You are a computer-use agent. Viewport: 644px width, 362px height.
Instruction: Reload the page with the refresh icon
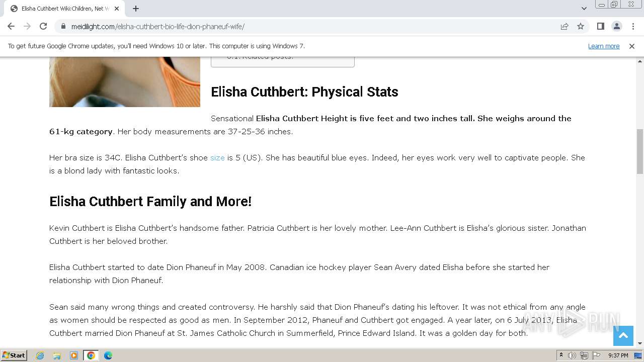tap(43, 26)
